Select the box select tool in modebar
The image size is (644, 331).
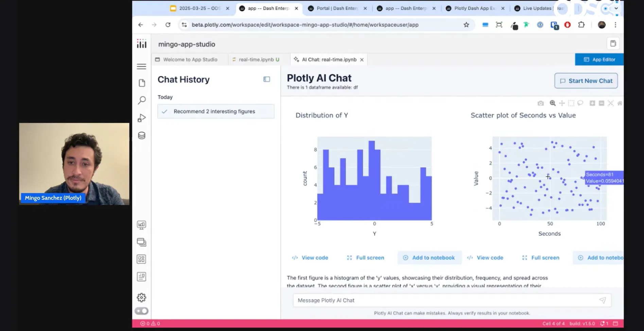point(571,103)
